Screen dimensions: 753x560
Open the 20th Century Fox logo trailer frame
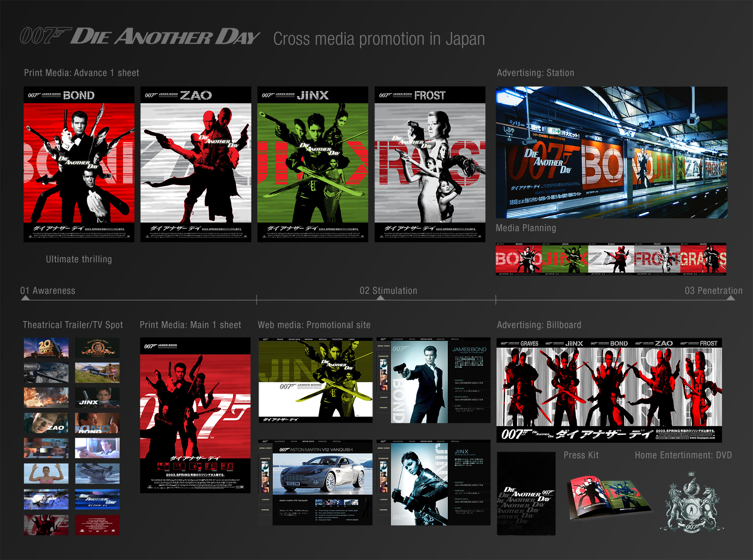tap(46, 348)
